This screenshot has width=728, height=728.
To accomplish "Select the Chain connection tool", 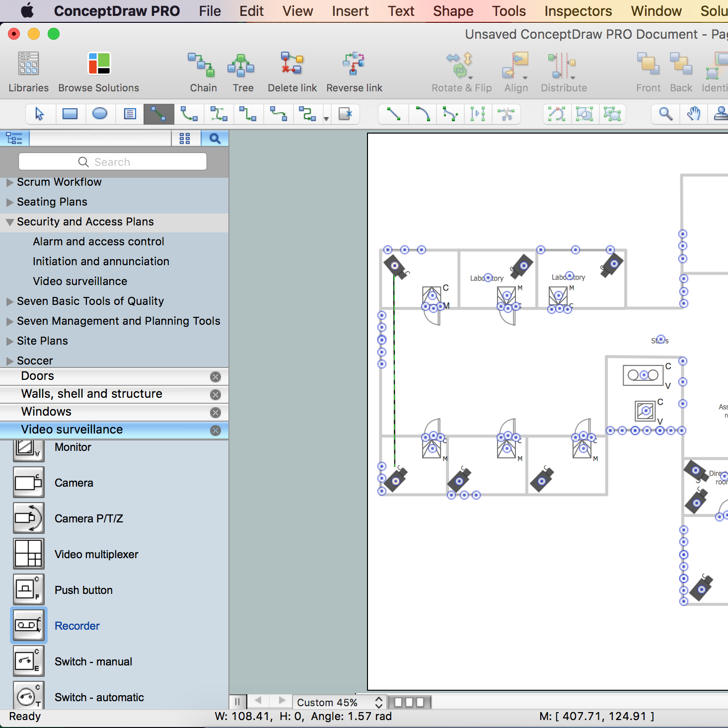I will point(203,65).
